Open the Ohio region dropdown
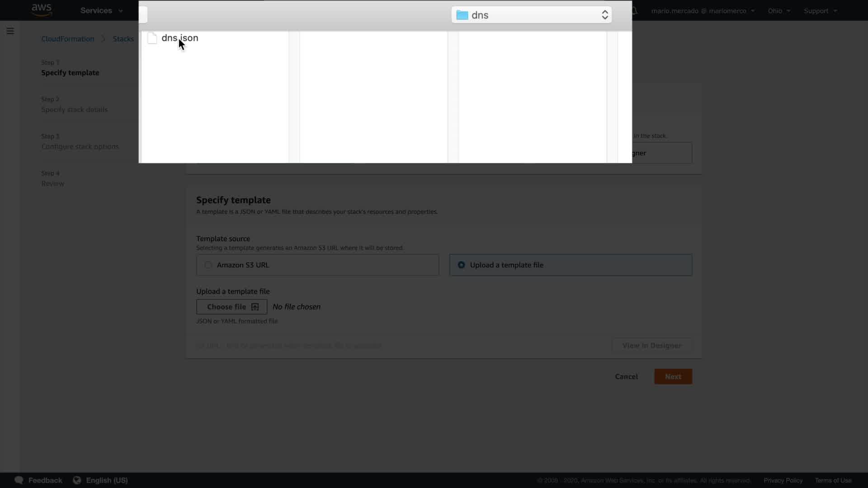868x488 pixels. [x=778, y=11]
